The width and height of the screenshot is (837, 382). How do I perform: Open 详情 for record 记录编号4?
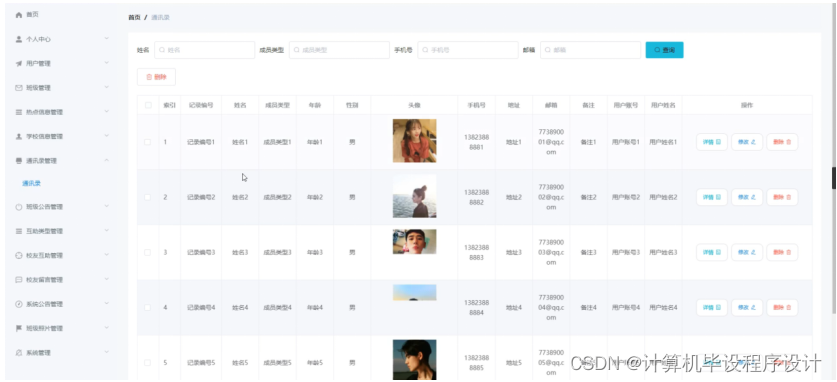712,307
